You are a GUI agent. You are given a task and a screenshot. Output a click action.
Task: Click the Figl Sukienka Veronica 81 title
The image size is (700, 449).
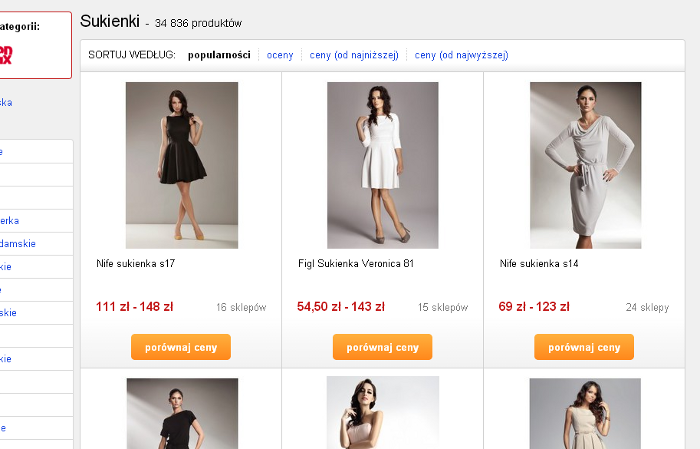356,264
